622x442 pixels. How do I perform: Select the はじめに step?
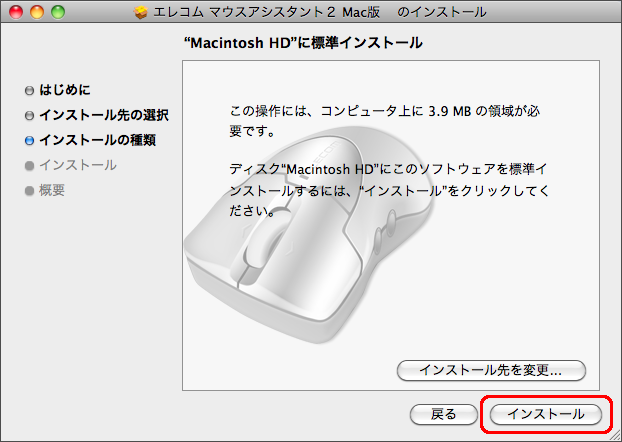[x=65, y=90]
